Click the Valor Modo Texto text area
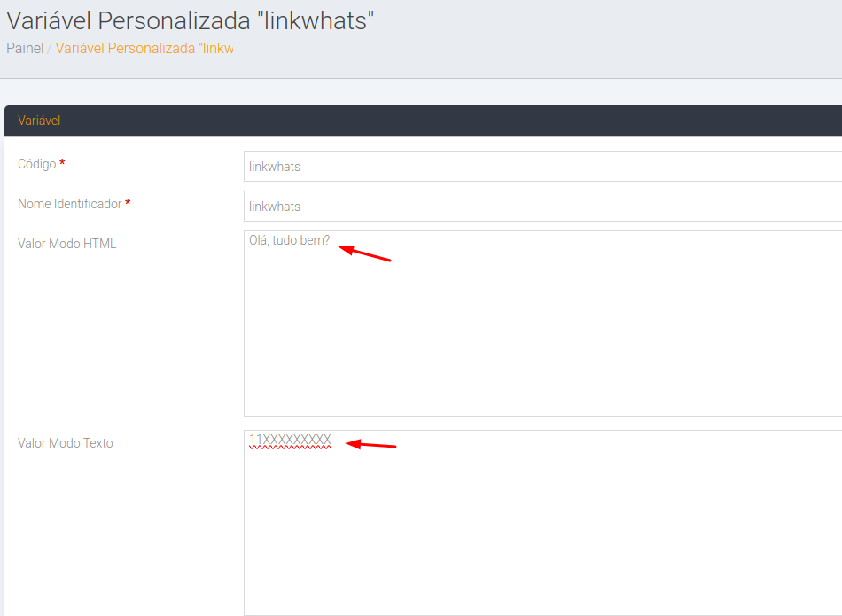Viewport: 842px width, 616px height. pyautogui.click(x=543, y=523)
